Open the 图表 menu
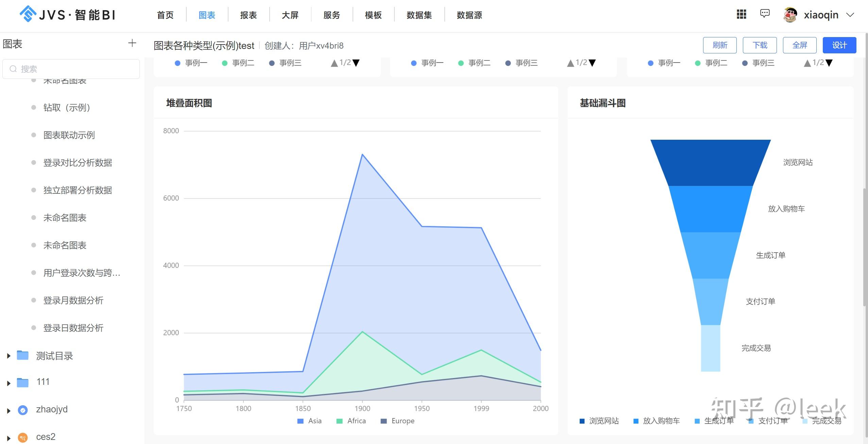This screenshot has height=444, width=868. 207,15
